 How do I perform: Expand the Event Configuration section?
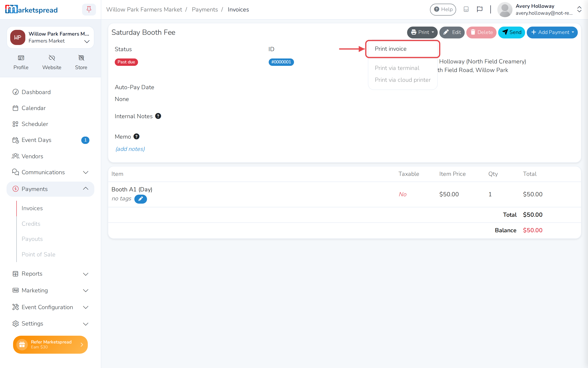50,307
